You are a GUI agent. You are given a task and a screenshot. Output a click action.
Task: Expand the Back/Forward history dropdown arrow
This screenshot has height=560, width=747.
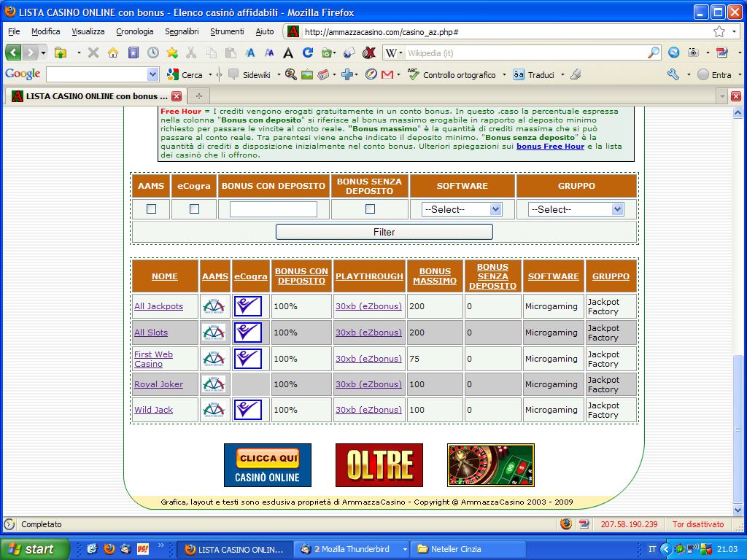[43, 52]
